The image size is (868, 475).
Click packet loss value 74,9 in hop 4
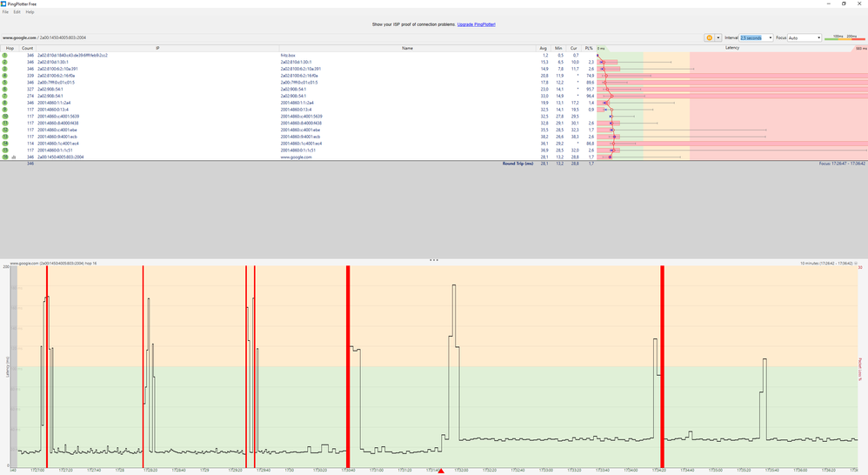(590, 76)
